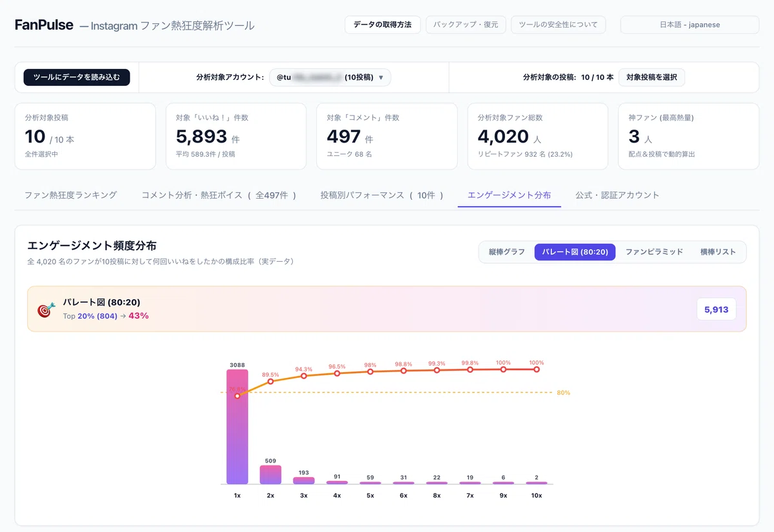
Task: Click the 2x bar showing 509
Action: coord(270,474)
